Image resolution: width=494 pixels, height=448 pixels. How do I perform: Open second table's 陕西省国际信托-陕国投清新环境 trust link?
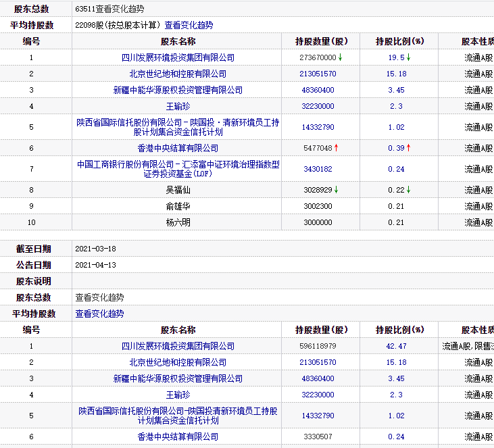[178, 416]
